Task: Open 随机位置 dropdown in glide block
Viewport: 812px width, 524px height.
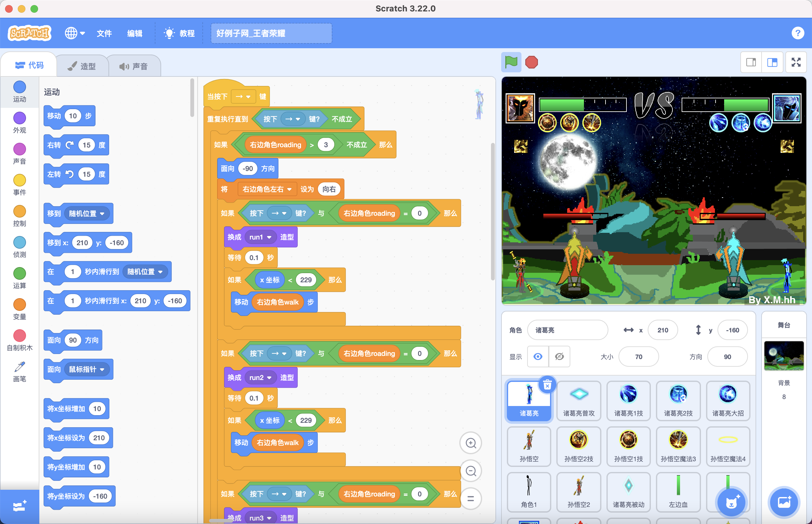Action: point(145,272)
